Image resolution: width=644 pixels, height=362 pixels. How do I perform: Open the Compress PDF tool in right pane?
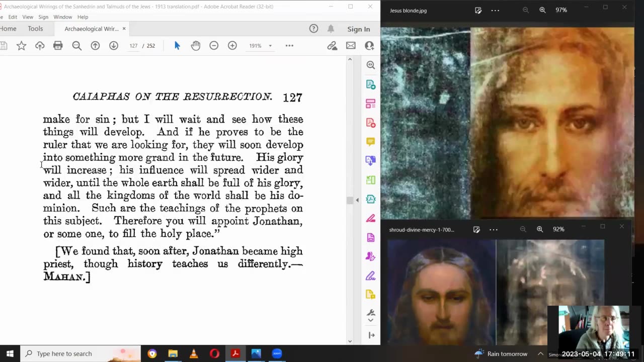[371, 199]
